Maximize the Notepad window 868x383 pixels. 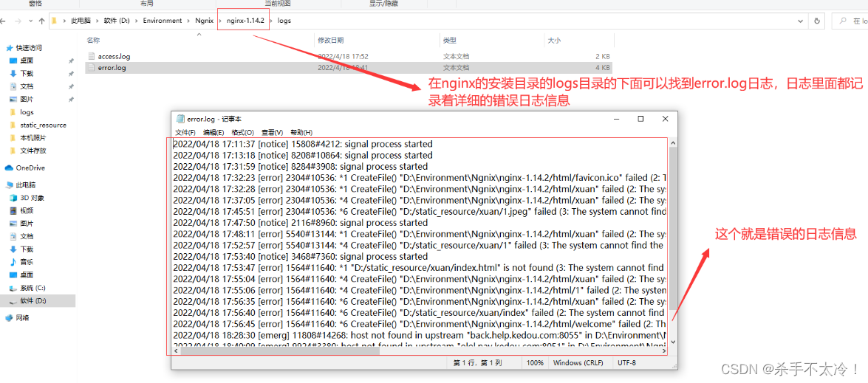click(640, 119)
